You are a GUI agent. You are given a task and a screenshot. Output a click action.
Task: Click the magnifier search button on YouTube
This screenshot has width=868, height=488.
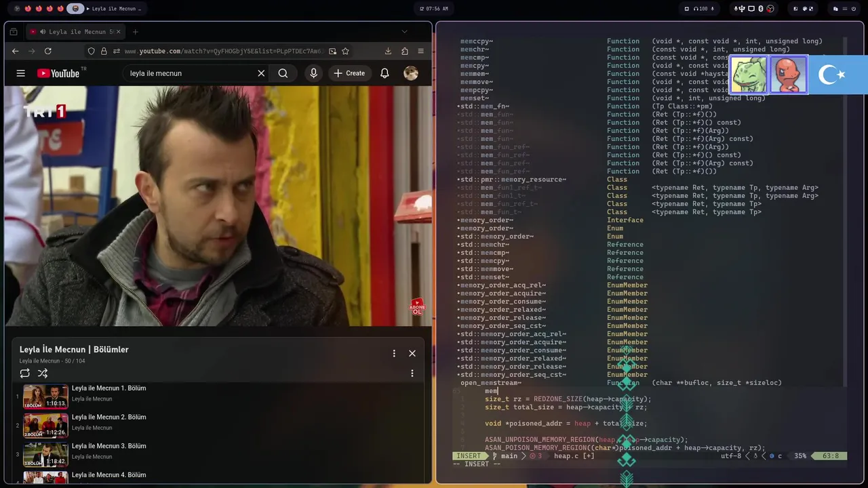click(283, 73)
